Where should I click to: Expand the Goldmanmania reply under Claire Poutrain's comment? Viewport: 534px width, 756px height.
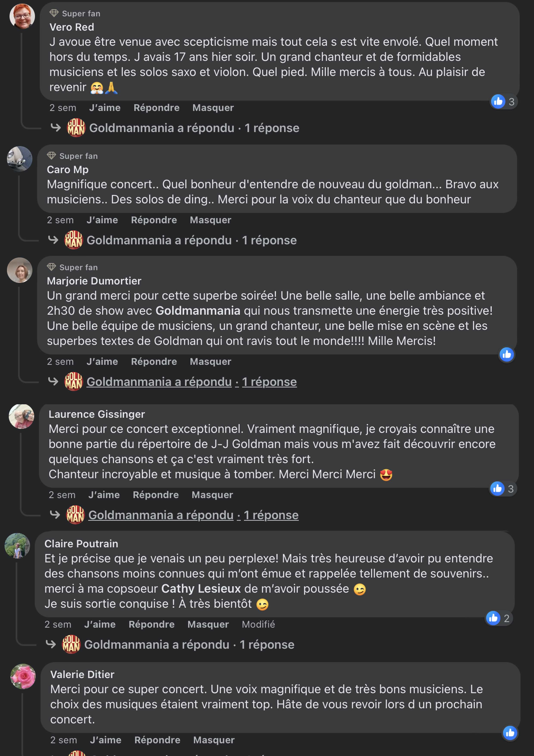(x=189, y=645)
